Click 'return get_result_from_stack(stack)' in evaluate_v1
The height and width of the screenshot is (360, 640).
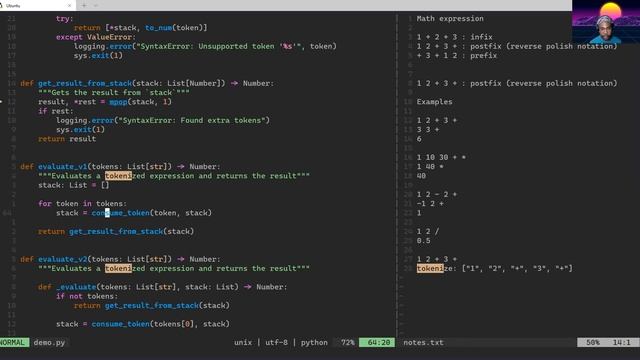tap(116, 231)
